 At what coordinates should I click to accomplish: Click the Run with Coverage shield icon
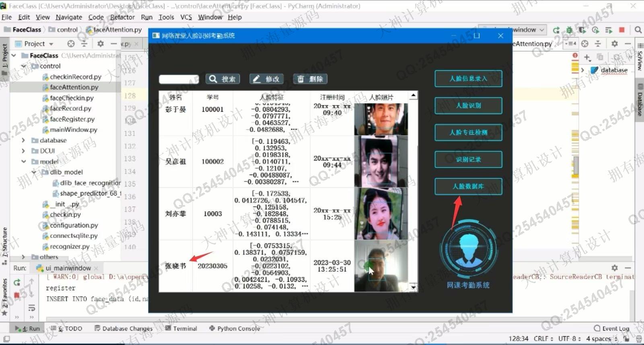pyautogui.click(x=582, y=30)
